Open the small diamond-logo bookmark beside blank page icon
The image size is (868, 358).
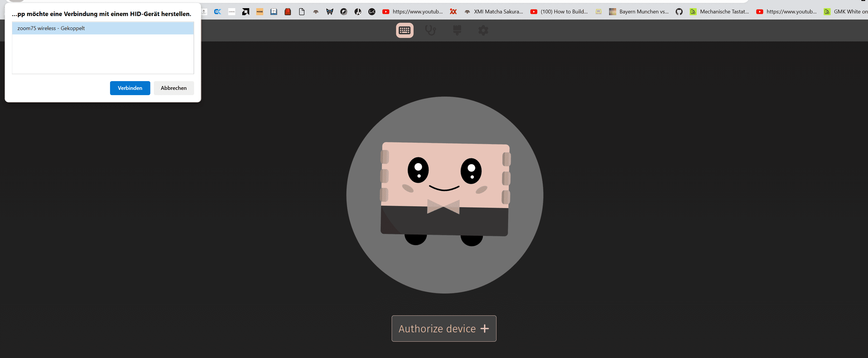(316, 12)
